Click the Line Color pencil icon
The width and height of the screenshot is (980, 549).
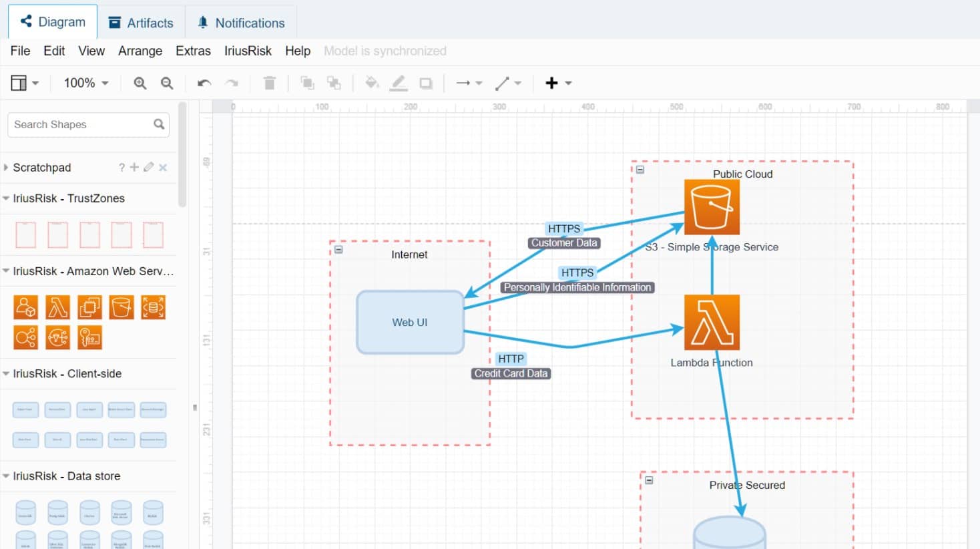pyautogui.click(x=399, y=83)
